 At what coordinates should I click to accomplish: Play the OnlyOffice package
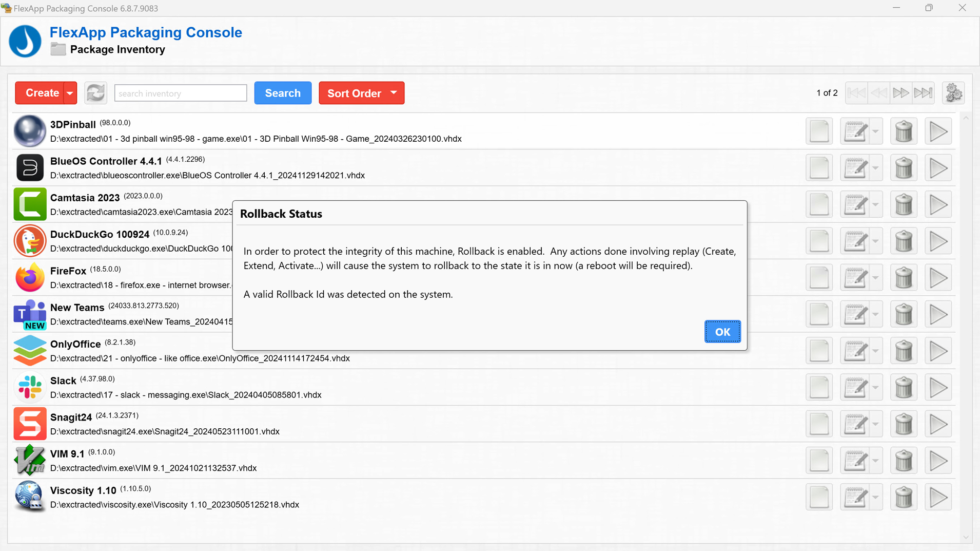click(x=938, y=351)
